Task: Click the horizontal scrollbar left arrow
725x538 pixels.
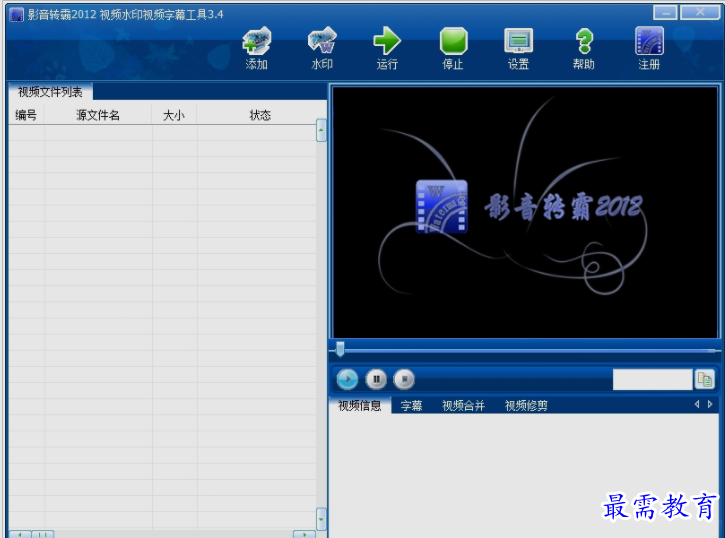Action: [20, 534]
